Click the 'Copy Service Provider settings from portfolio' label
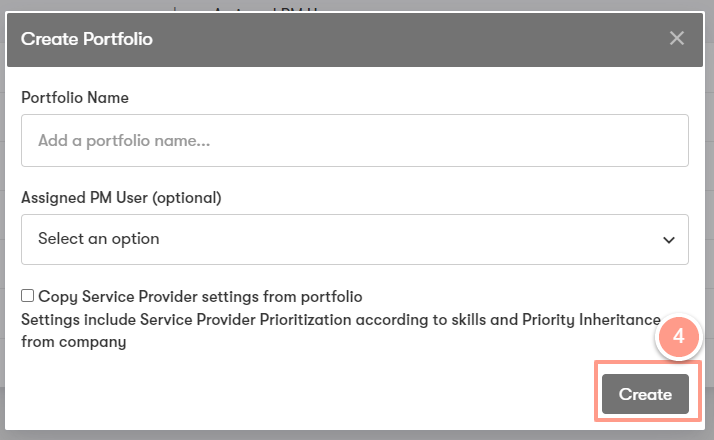Screen dimensions: 714x440 point(200,297)
